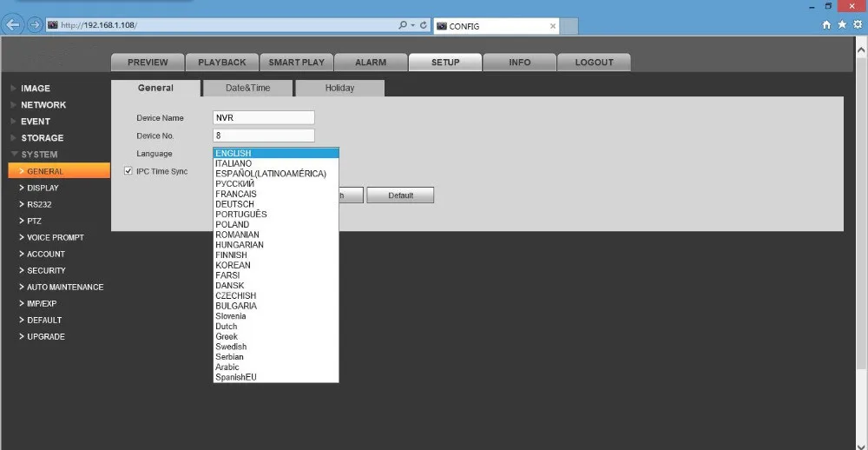Viewport: 868px width, 450px height.
Task: Open the ALARM tab
Action: coord(371,63)
